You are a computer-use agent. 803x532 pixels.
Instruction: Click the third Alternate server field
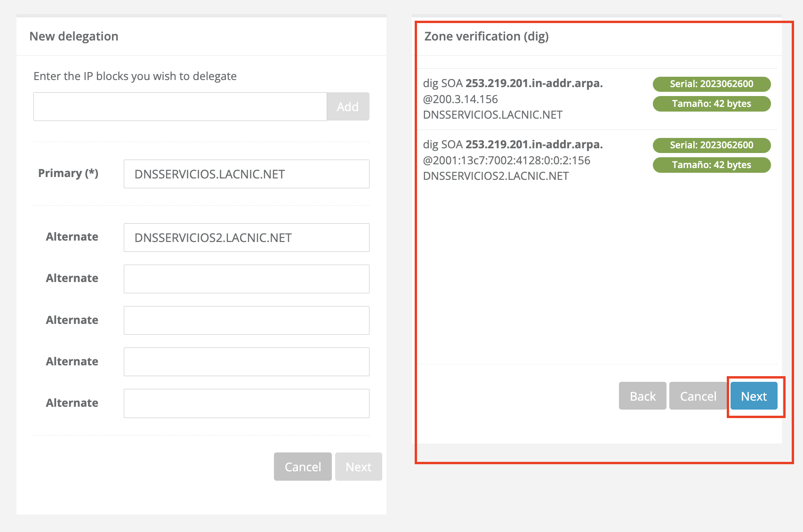pos(246,321)
